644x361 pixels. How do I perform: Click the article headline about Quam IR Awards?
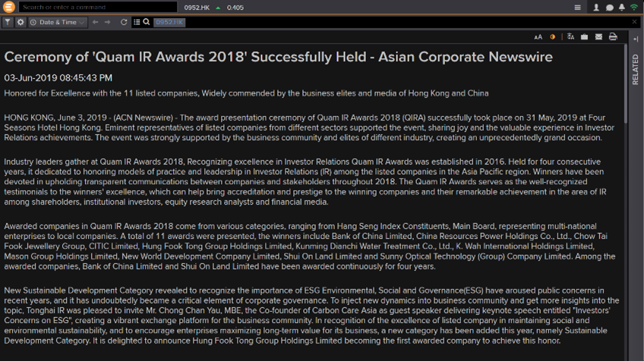279,57
